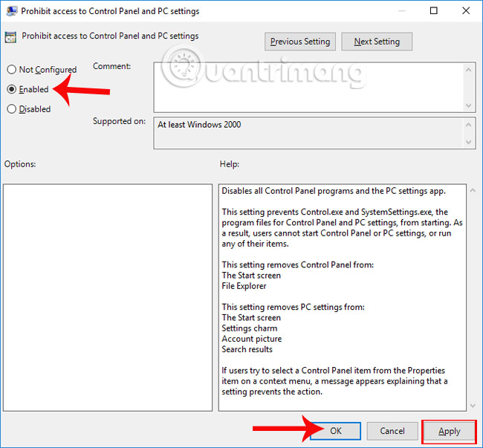The image size is (483, 448).
Task: Click the policy icon in title bar
Action: point(11,11)
